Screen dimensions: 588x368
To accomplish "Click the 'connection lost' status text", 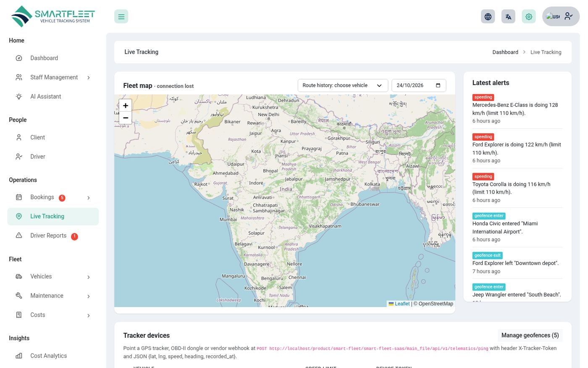I will point(175,86).
